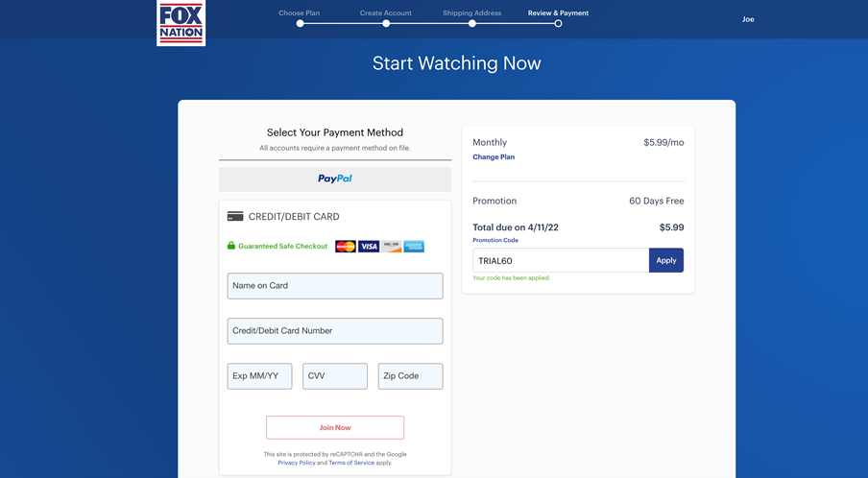
Task: Focus the Name on Card field
Action: tap(335, 286)
